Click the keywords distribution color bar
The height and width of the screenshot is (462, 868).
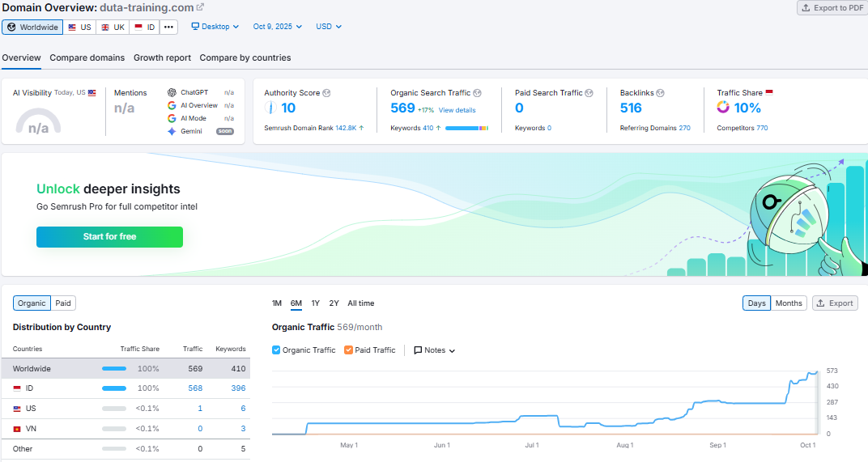[466, 128]
